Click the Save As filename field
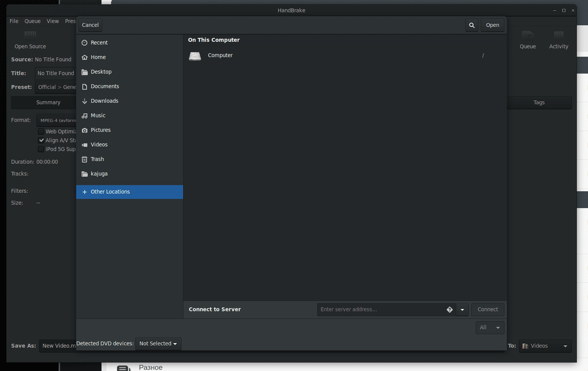Screen dimensions: 588x371 tap(58, 346)
